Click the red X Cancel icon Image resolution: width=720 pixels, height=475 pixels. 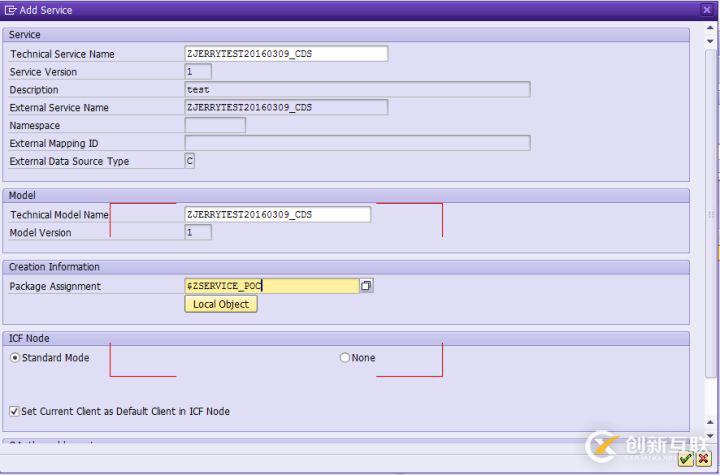703,459
